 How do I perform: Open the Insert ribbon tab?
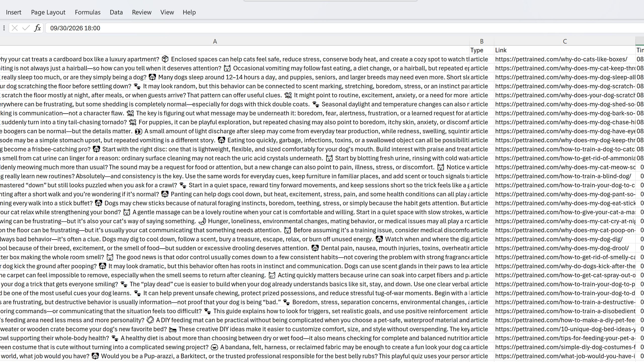(x=14, y=12)
